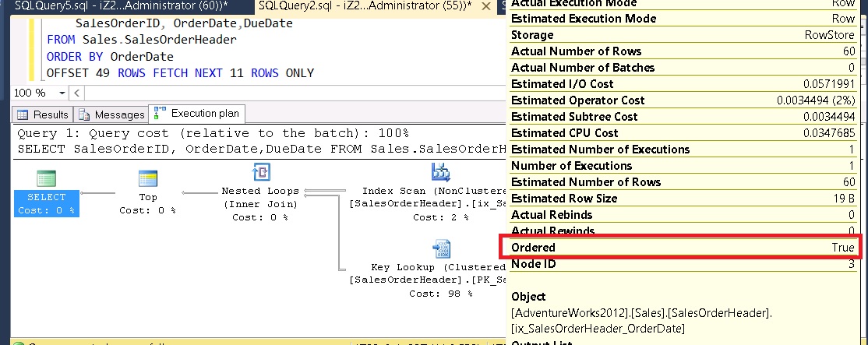Click the 'Estimated Number of Rows' row
The height and width of the screenshot is (345, 868).
[x=683, y=182]
